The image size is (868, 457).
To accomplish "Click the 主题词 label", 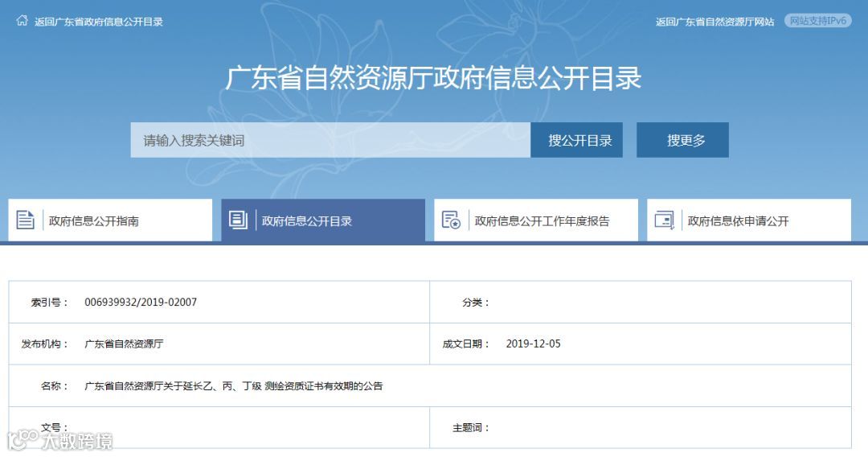I will 470,428.
